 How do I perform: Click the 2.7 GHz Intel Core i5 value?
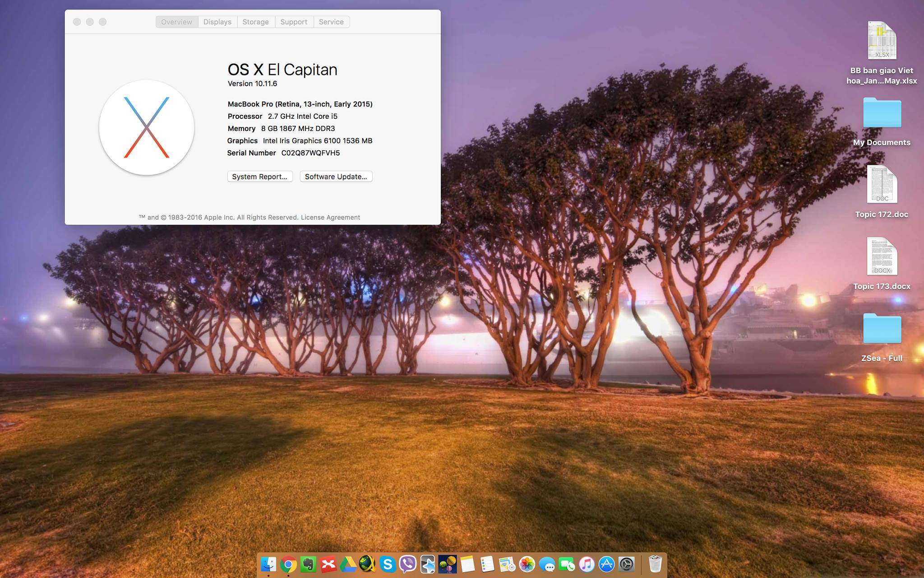303,116
